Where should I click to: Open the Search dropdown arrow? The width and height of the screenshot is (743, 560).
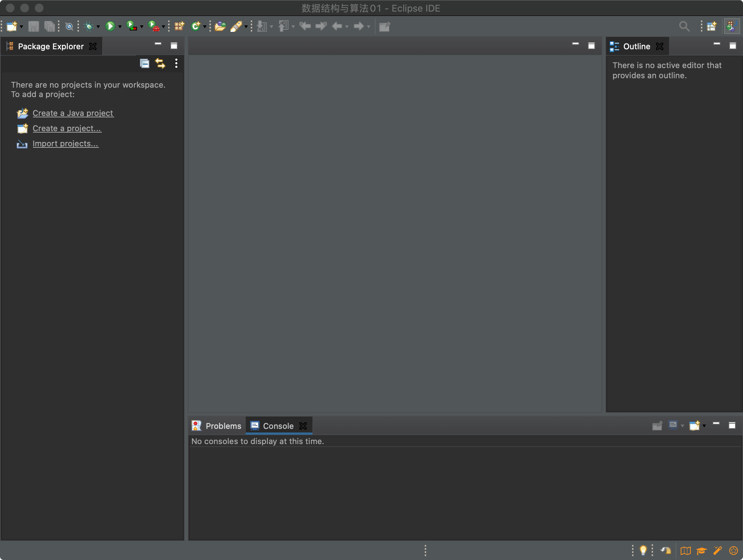click(x=246, y=27)
